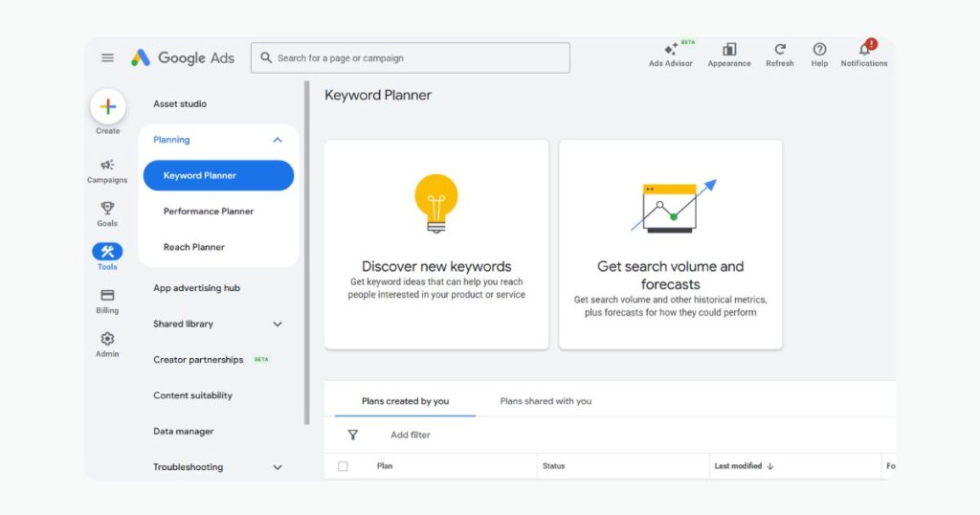Switch to Plans created by you tab
Viewport: 980px width, 515px height.
pyautogui.click(x=405, y=401)
